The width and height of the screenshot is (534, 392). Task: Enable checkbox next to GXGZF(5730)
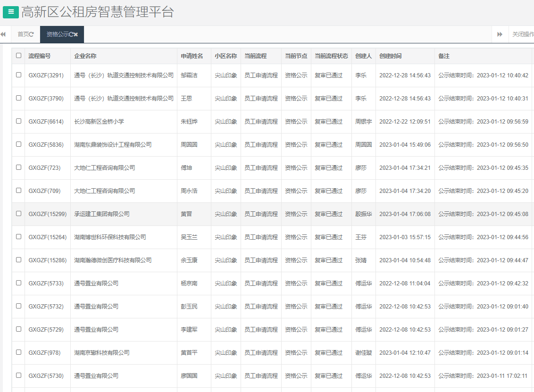point(19,375)
